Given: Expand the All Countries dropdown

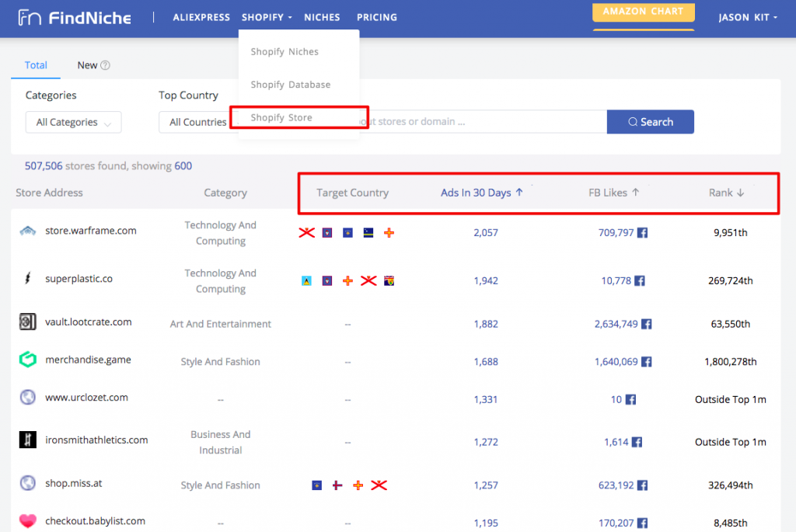Looking at the screenshot, I should 198,122.
